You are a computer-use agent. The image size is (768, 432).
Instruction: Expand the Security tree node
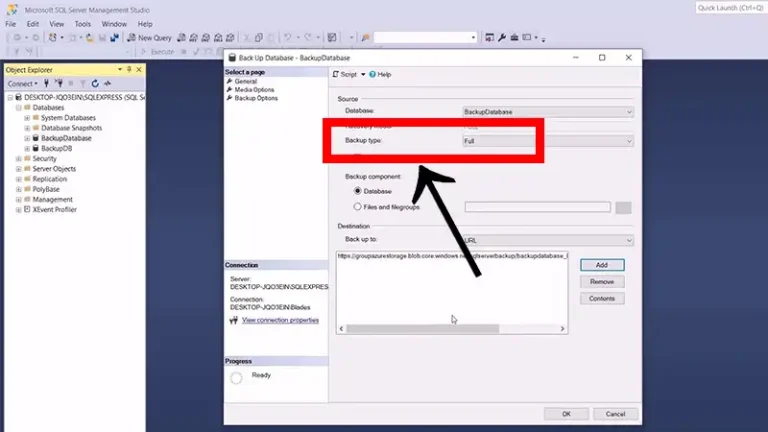(x=19, y=159)
